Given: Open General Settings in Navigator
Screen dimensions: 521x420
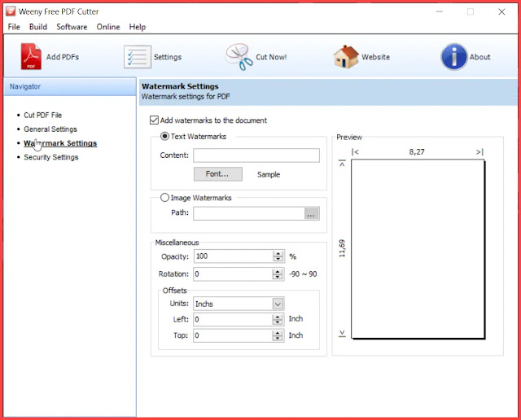Looking at the screenshot, I should tap(50, 129).
